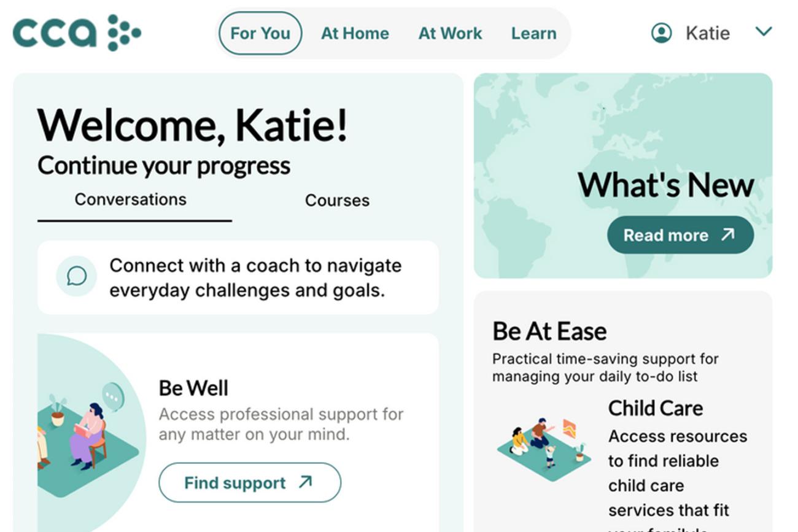
Task: Open the At Work section
Action: (450, 33)
